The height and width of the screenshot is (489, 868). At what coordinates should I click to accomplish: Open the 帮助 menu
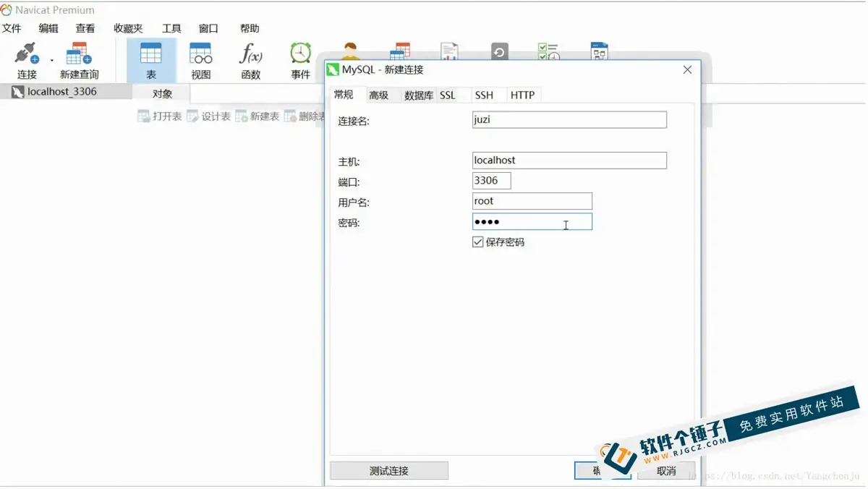pyautogui.click(x=250, y=28)
